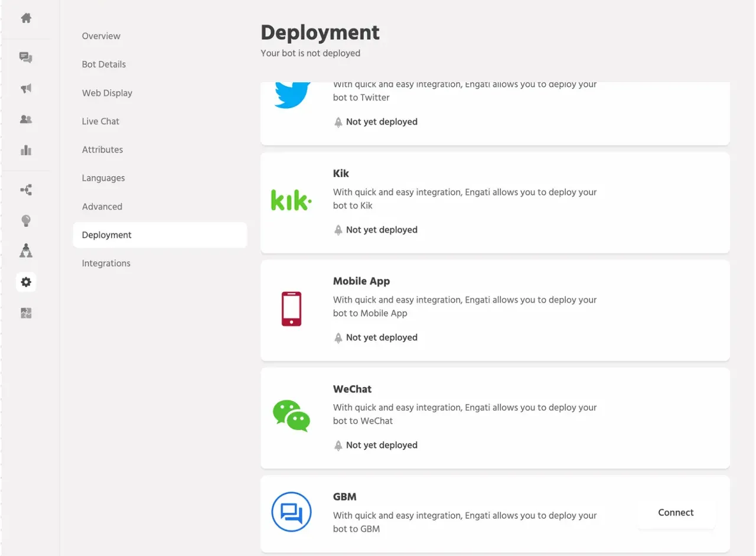Click the Twitter bird logo
This screenshot has height=556, width=756.
click(292, 96)
